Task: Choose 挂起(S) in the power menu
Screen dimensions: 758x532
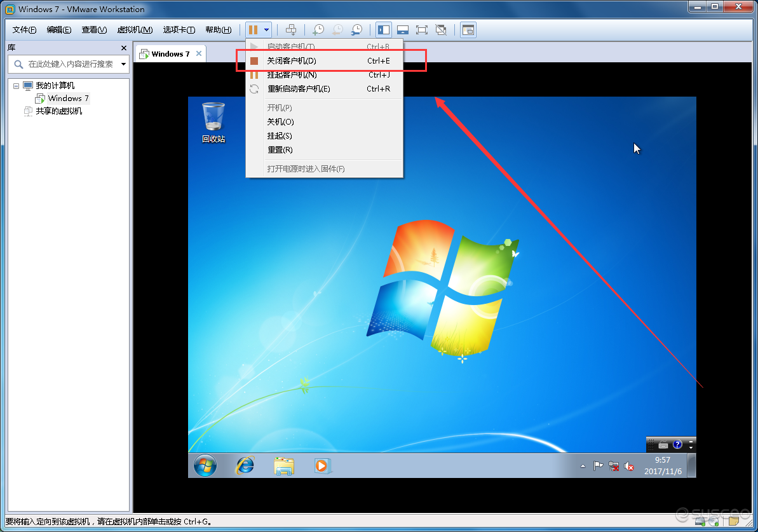Action: click(x=325, y=136)
